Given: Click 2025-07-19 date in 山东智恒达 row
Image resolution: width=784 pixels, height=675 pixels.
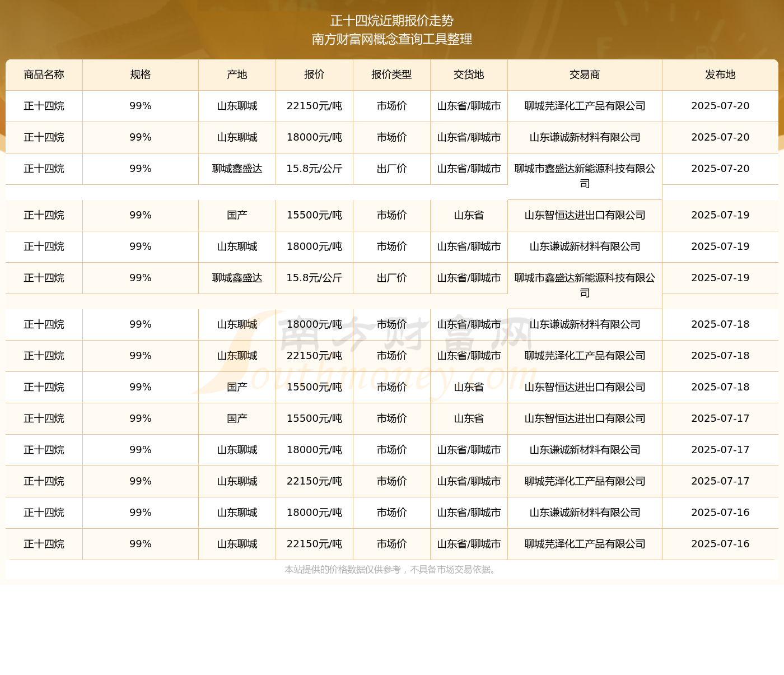Looking at the screenshot, I should [720, 215].
